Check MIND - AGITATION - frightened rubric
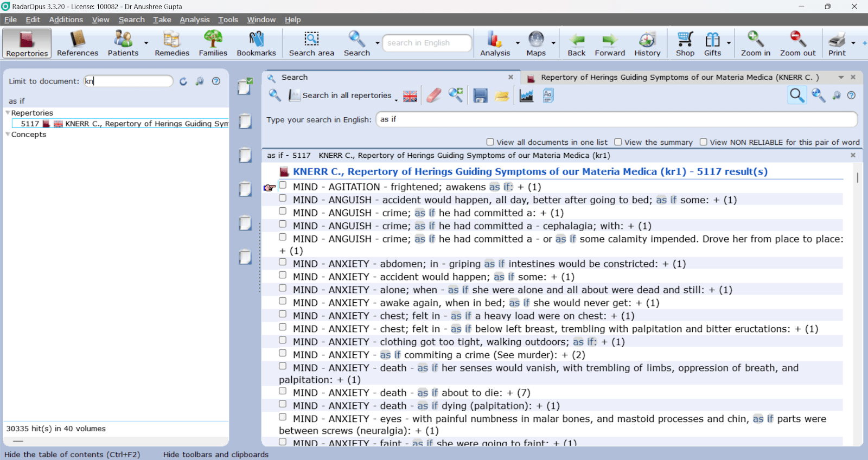 click(283, 185)
